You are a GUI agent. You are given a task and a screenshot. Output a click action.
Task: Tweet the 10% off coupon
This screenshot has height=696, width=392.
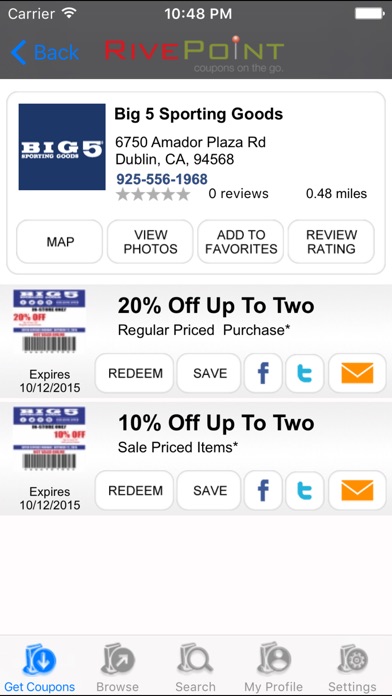(305, 490)
